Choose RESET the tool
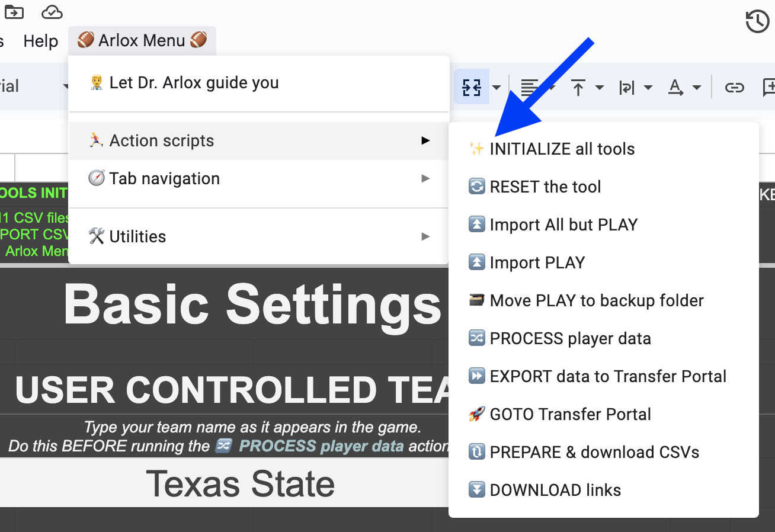The height and width of the screenshot is (532, 775). click(604, 187)
